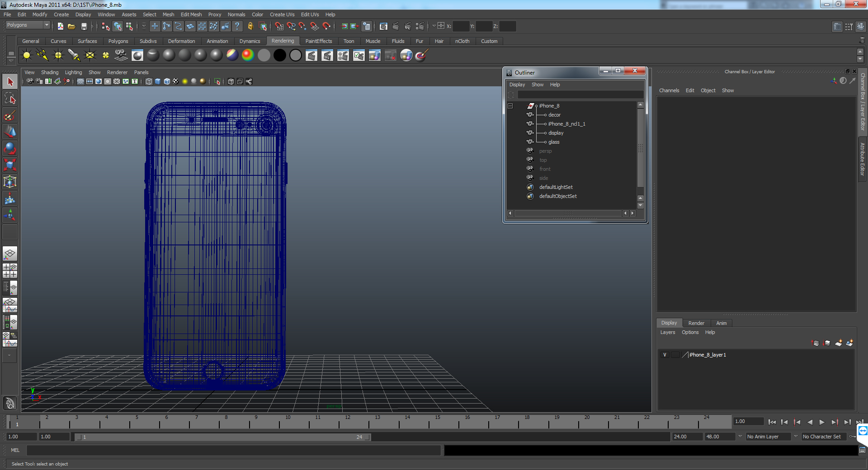Toggle visibility V of iPhone_8_layer1

click(x=665, y=355)
